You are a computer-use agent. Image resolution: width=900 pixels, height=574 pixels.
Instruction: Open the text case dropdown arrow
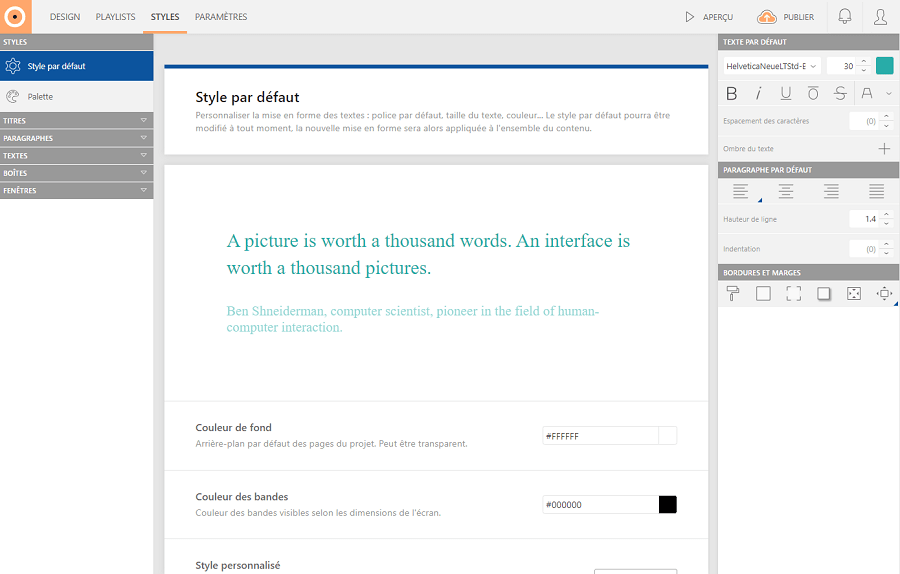[889, 94]
